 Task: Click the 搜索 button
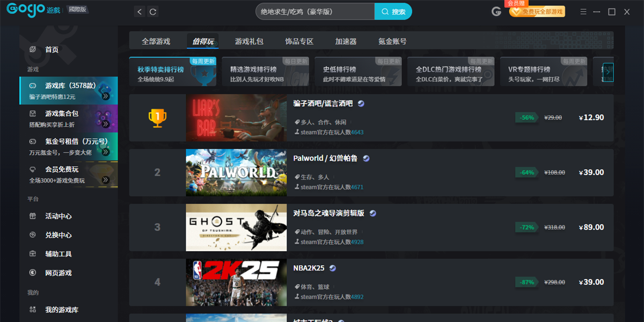click(393, 12)
